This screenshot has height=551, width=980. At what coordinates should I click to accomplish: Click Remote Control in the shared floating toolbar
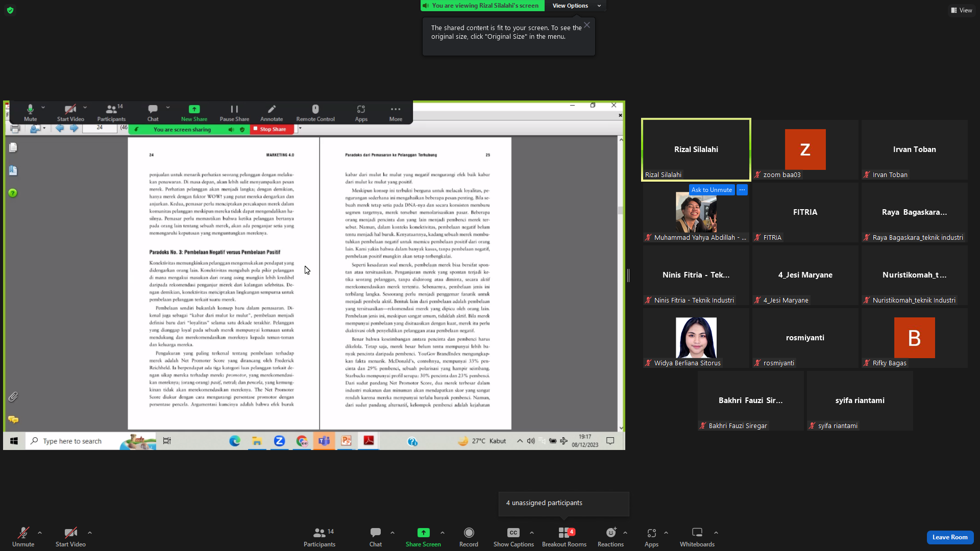pos(315,113)
